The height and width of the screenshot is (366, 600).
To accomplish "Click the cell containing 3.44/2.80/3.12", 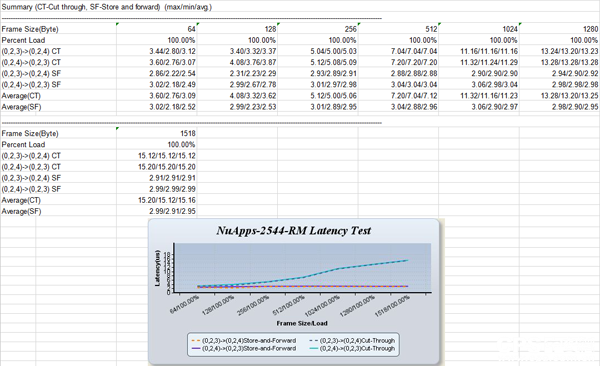I will pos(172,51).
